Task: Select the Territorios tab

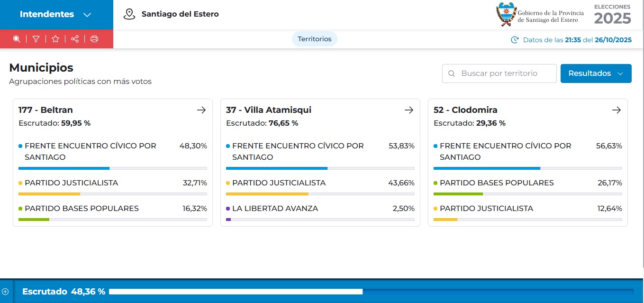Action: [315, 39]
